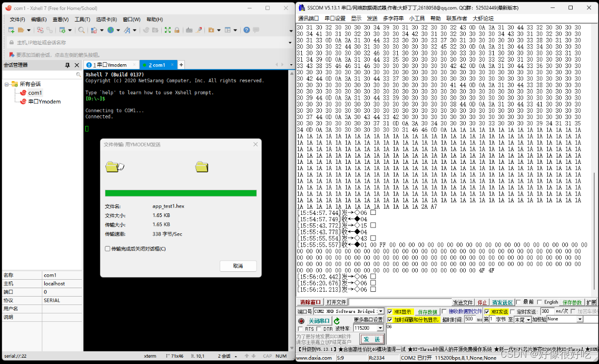The image size is (599, 364).
Task: Toggle the HEX显示 checkbox in SSCOM
Action: pos(390,312)
